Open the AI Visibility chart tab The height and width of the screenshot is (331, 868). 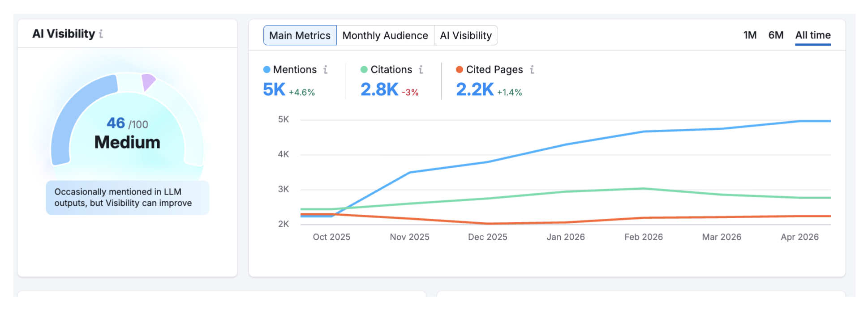(x=466, y=35)
